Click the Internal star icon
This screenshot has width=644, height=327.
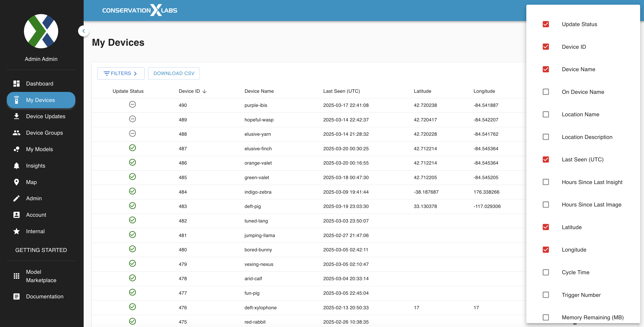coord(16,231)
